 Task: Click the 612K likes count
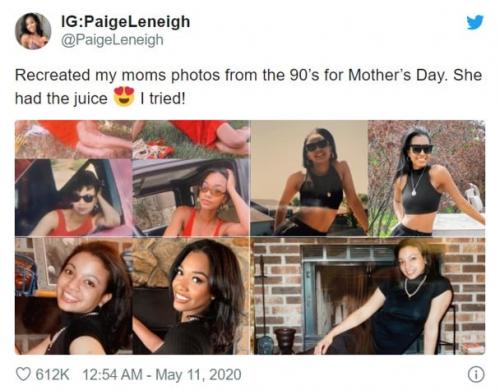tap(52, 375)
